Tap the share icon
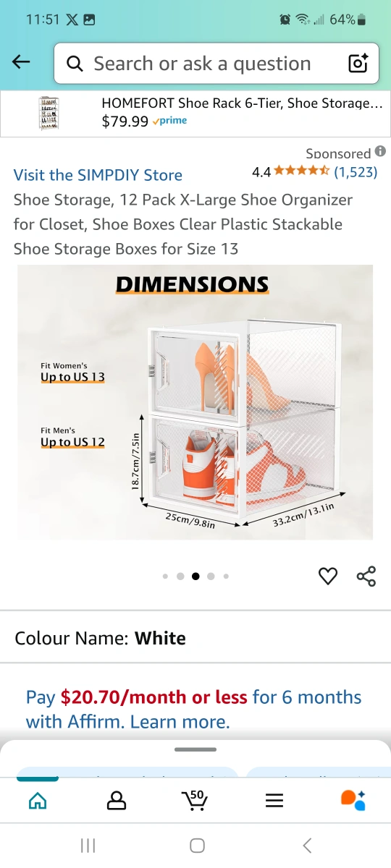391x868 pixels. pos(366,576)
